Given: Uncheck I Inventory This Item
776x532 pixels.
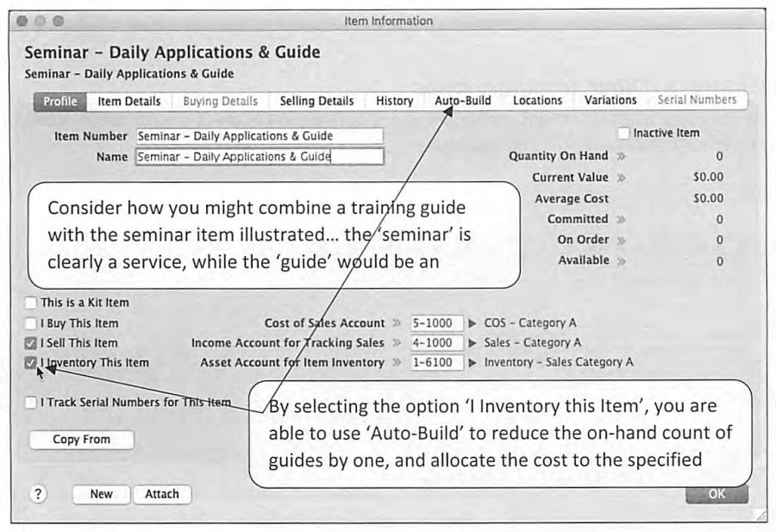Looking at the screenshot, I should point(31,363).
